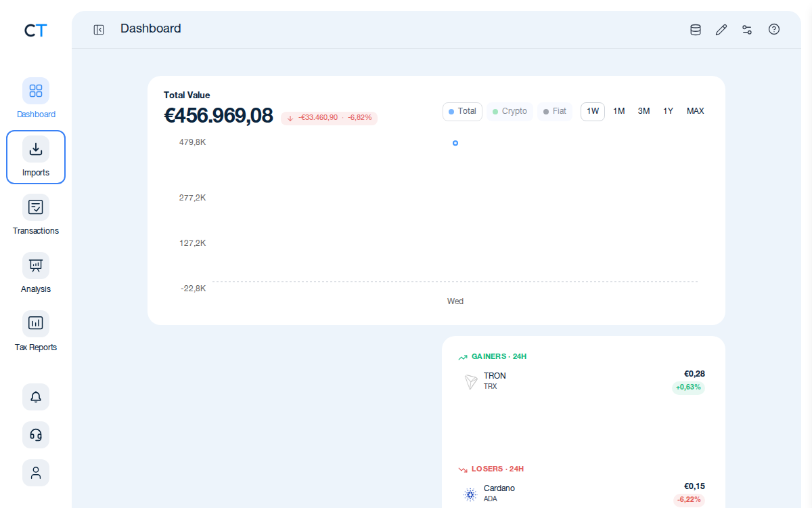812x508 pixels.
Task: Click the Dashboard page title
Action: coord(151,28)
